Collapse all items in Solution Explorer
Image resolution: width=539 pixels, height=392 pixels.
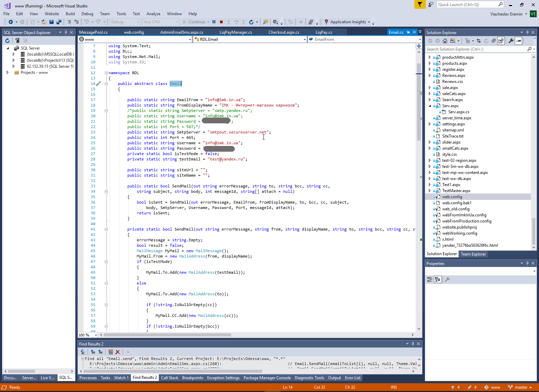click(494, 41)
